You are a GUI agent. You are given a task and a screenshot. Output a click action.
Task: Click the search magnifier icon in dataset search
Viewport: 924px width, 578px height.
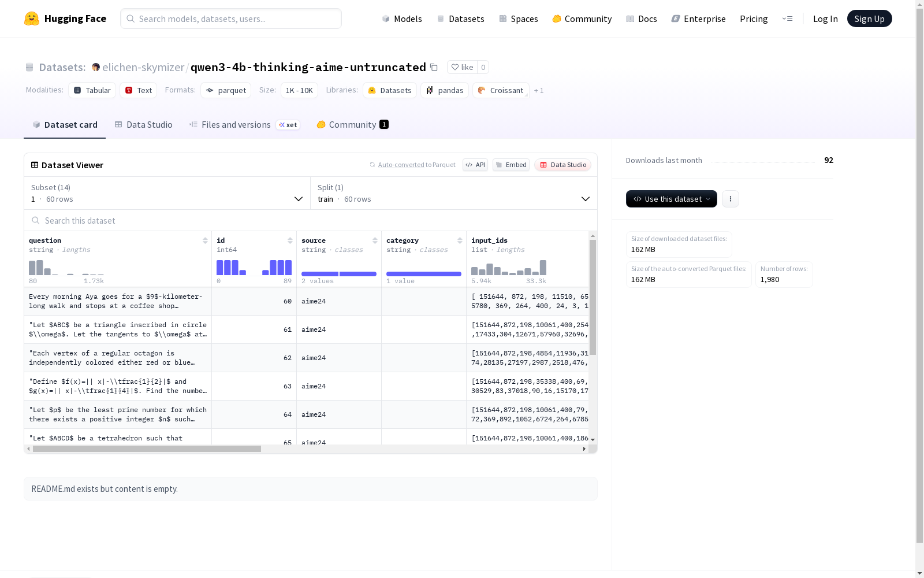click(x=36, y=221)
